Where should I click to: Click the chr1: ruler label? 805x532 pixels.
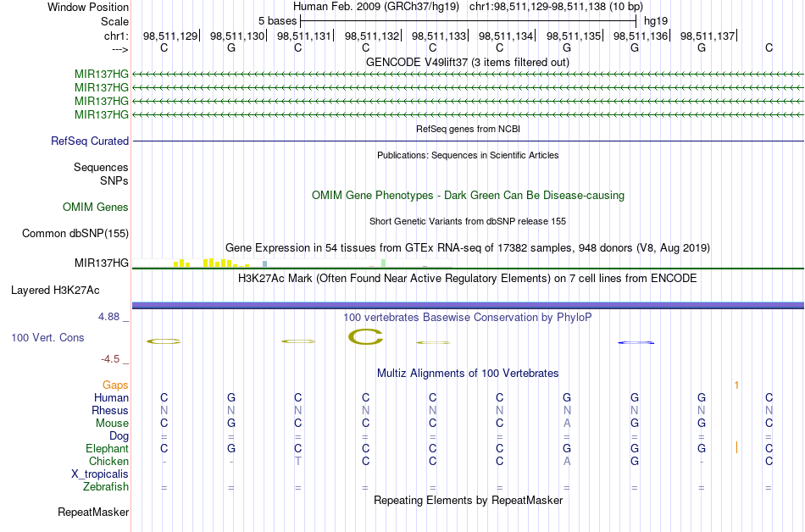[116, 36]
